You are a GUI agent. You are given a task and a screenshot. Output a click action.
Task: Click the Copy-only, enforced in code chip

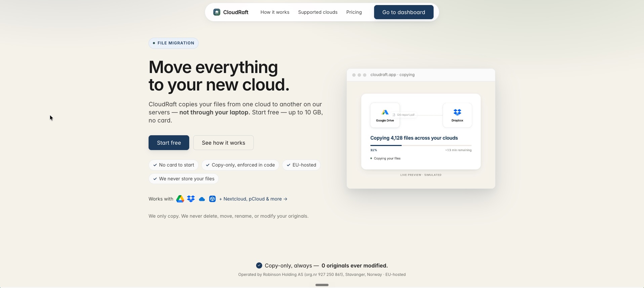240,165
